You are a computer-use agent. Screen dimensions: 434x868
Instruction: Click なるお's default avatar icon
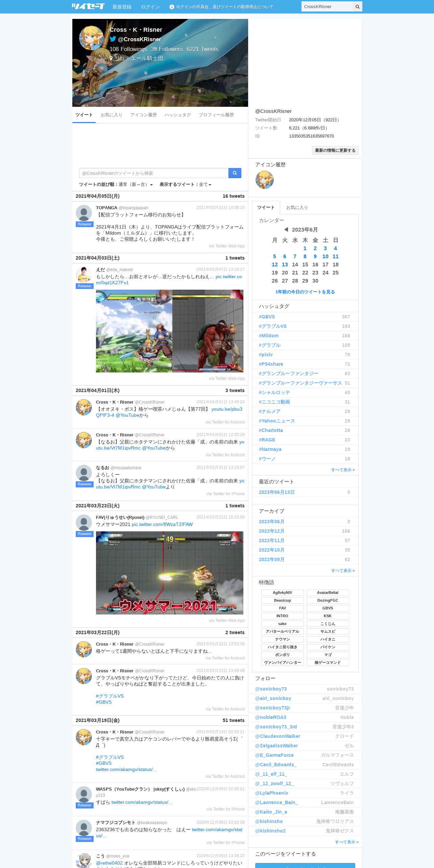pos(84,473)
